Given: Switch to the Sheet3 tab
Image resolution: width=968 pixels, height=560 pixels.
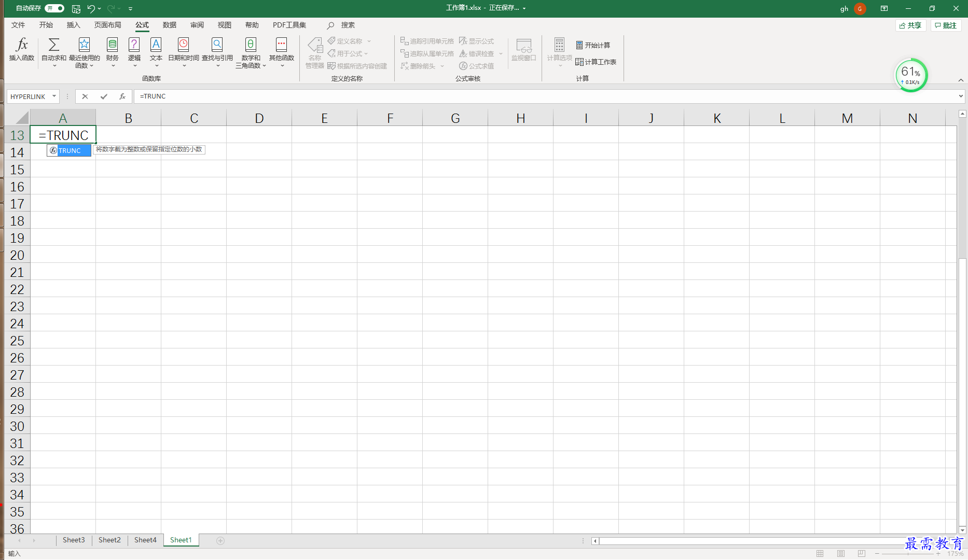Looking at the screenshot, I should coord(74,540).
